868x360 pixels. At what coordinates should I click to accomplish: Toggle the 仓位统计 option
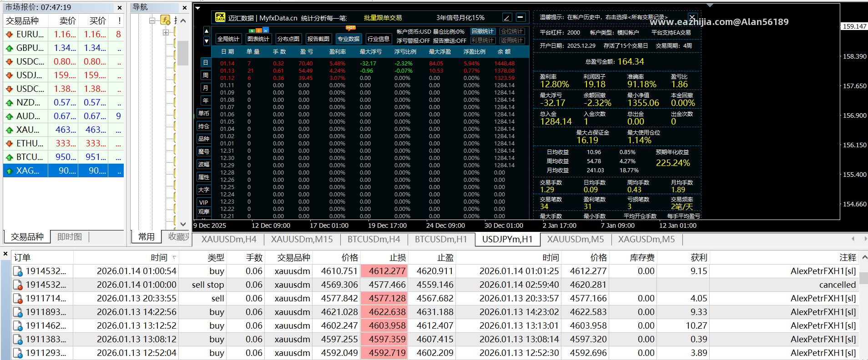click(512, 31)
